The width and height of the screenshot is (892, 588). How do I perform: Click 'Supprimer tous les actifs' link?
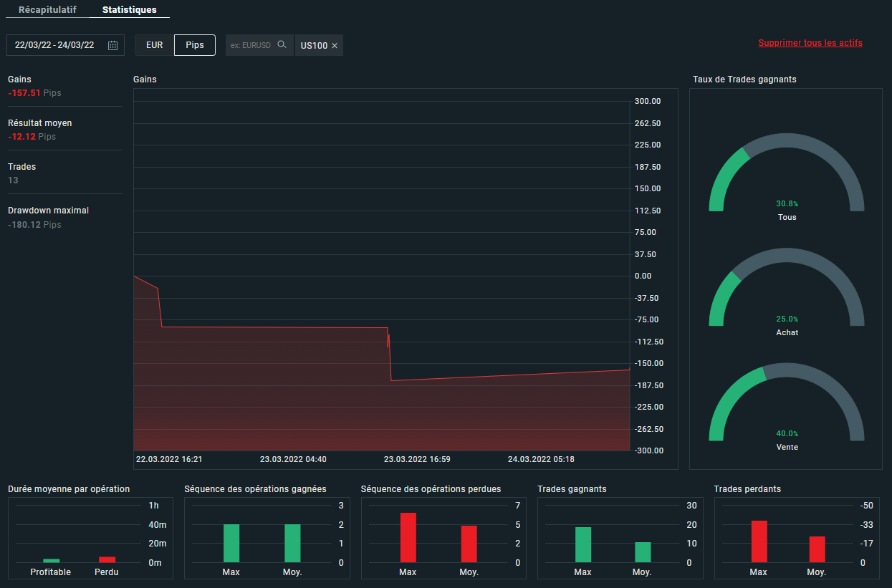click(810, 43)
